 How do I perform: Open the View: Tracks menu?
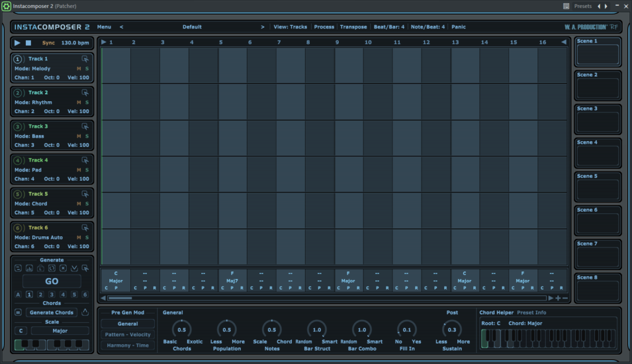pyautogui.click(x=290, y=27)
